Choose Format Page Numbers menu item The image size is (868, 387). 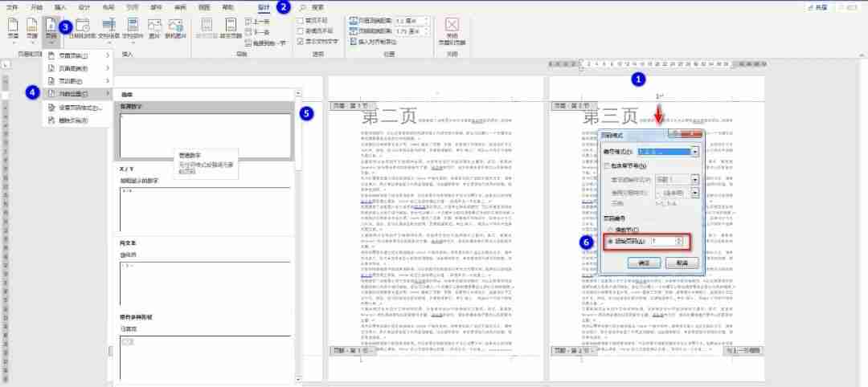tap(79, 108)
